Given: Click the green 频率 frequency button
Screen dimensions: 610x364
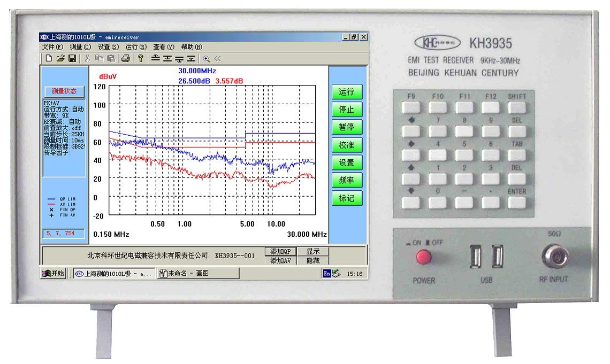Looking at the screenshot, I should [x=347, y=180].
